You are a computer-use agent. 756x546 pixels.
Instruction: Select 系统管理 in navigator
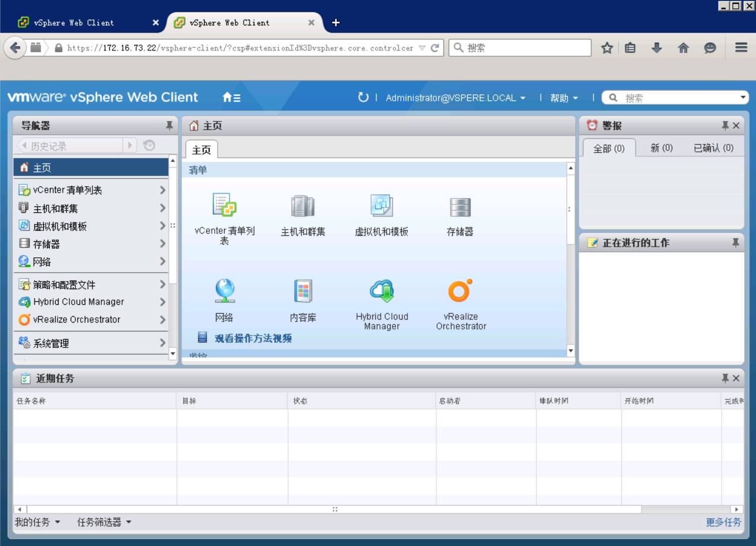pyautogui.click(x=91, y=343)
